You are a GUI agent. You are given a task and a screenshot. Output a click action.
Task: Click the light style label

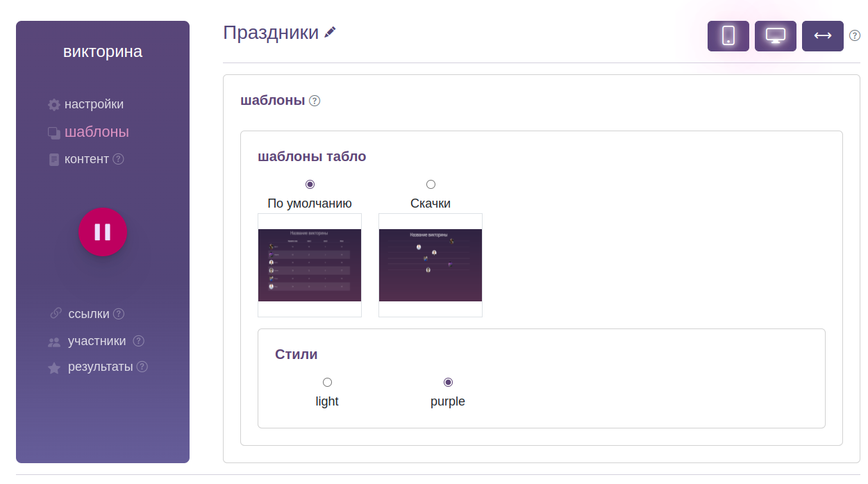pyautogui.click(x=327, y=401)
